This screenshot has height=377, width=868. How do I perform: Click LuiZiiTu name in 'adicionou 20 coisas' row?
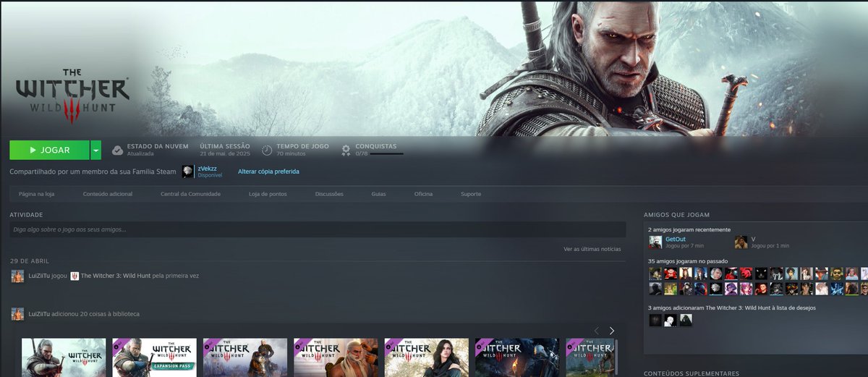tap(39, 314)
